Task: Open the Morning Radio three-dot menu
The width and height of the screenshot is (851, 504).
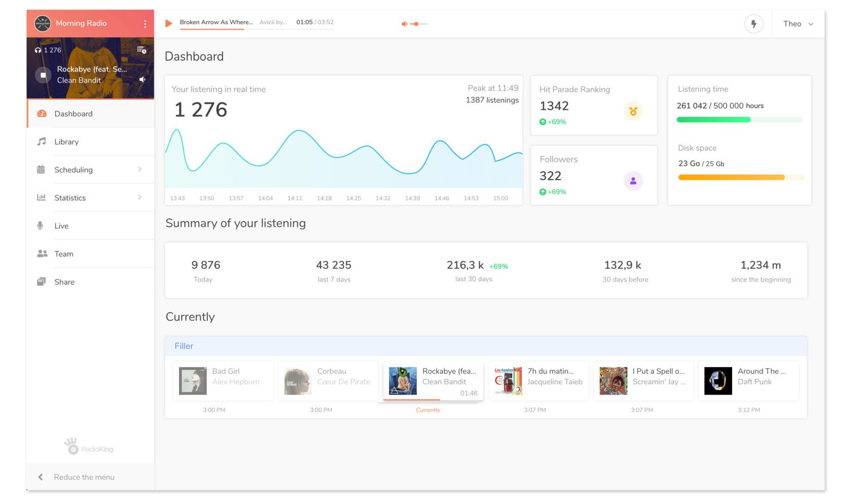Action: [x=146, y=23]
